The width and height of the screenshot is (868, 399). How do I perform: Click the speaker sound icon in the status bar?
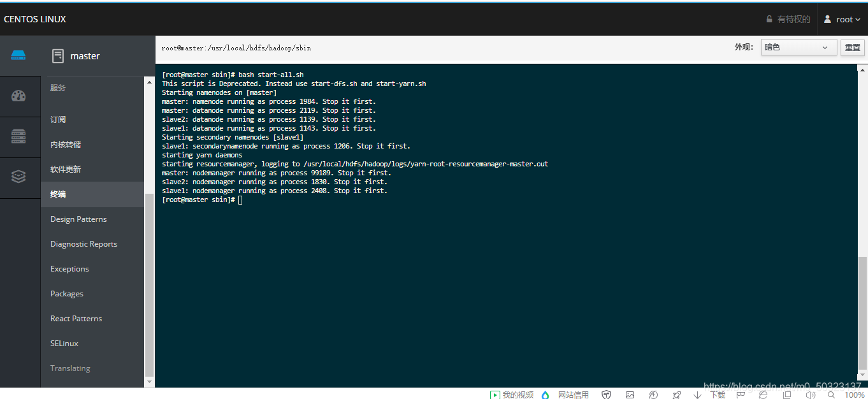[811, 395]
